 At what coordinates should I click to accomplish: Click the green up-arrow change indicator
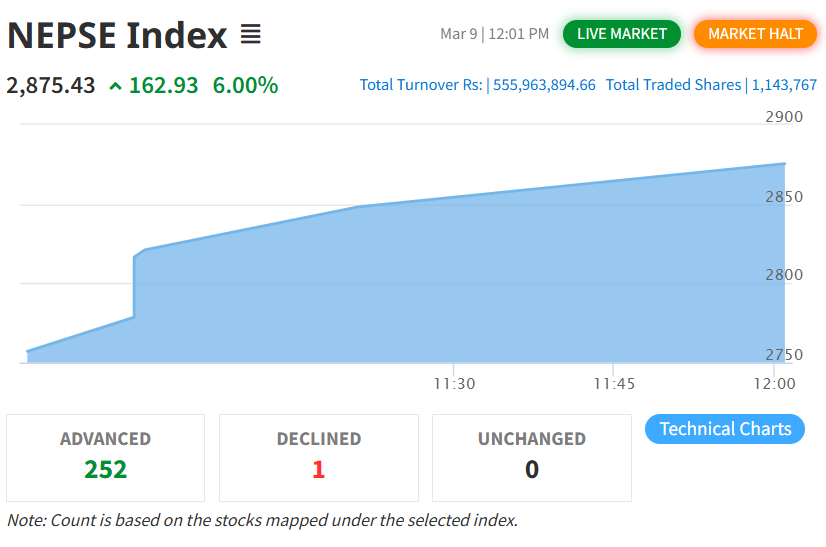[115, 86]
